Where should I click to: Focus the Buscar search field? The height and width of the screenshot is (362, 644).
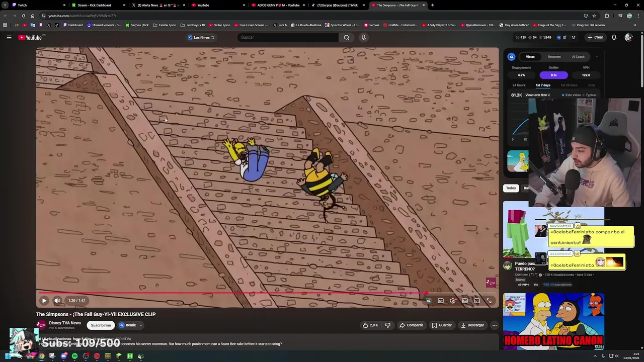click(288, 37)
